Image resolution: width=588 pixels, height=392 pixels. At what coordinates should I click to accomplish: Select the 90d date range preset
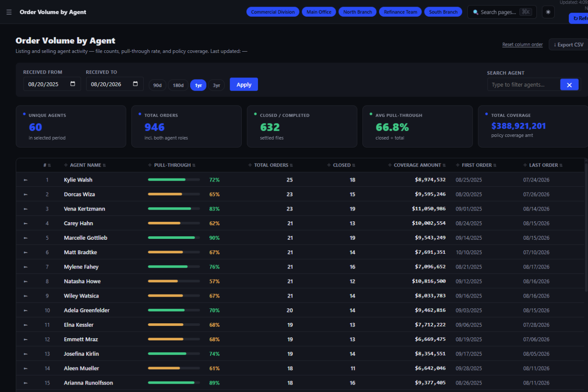[157, 85]
